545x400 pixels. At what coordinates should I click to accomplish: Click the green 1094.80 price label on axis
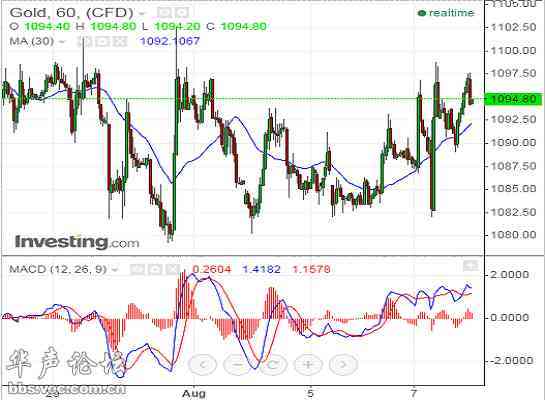coord(513,99)
